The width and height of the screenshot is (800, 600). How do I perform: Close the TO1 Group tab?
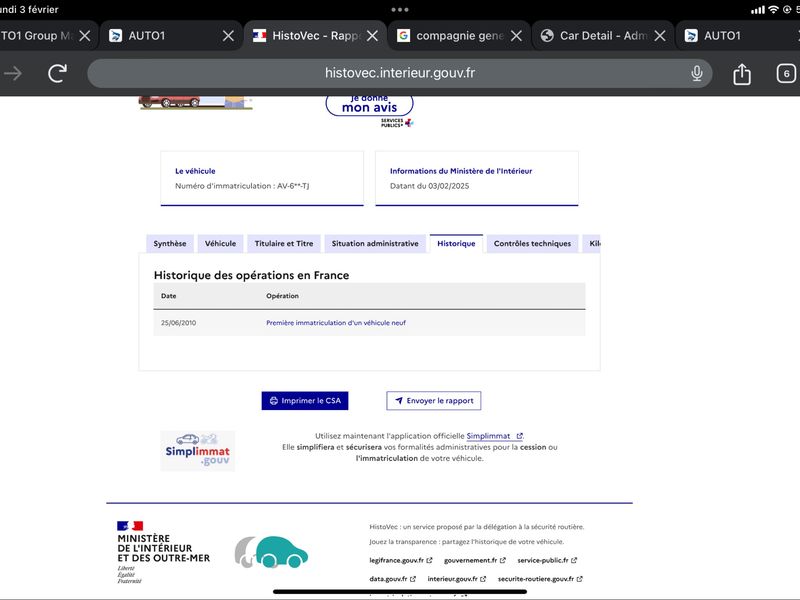pyautogui.click(x=85, y=36)
